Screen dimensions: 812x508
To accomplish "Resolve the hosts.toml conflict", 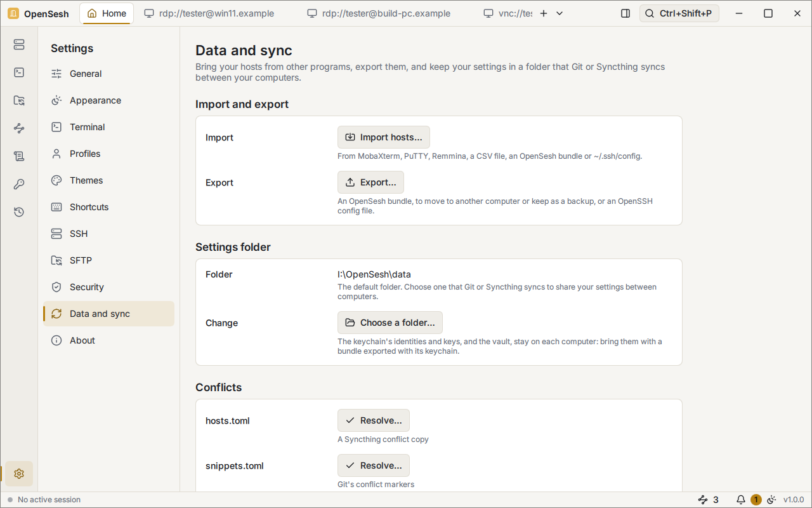I will point(374,420).
